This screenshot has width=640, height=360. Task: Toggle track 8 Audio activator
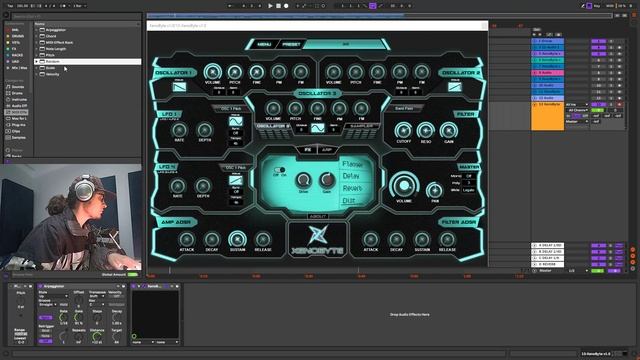click(x=598, y=73)
